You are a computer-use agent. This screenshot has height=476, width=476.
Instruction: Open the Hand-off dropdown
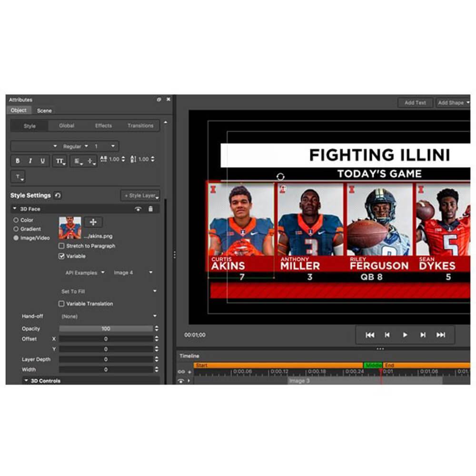click(109, 316)
